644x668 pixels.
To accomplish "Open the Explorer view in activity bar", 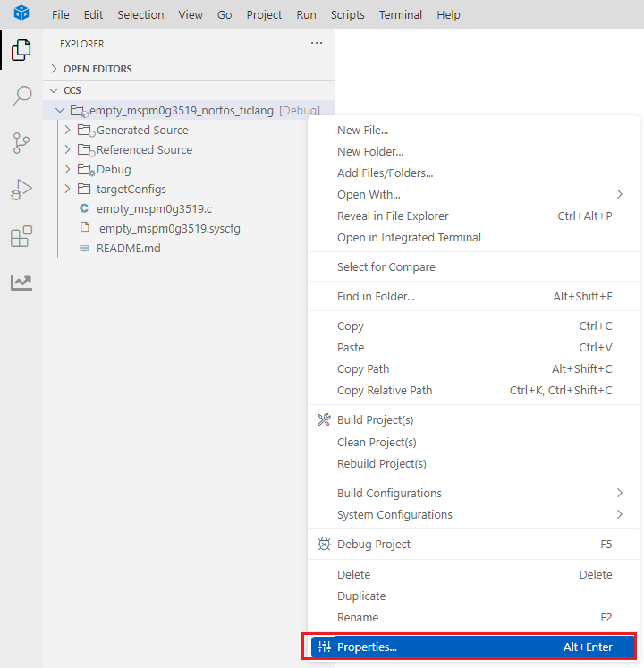I will pyautogui.click(x=21, y=50).
